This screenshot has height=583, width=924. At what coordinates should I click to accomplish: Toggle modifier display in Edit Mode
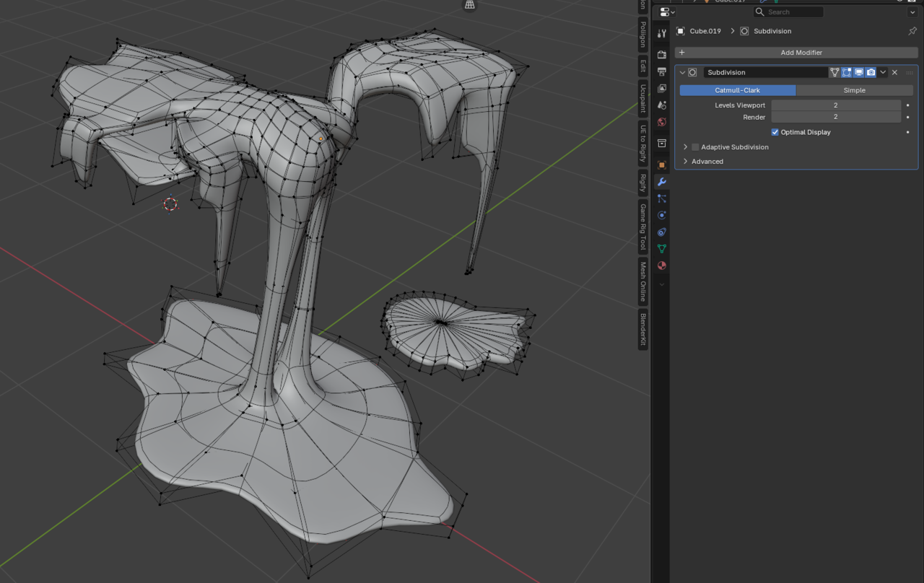point(847,72)
